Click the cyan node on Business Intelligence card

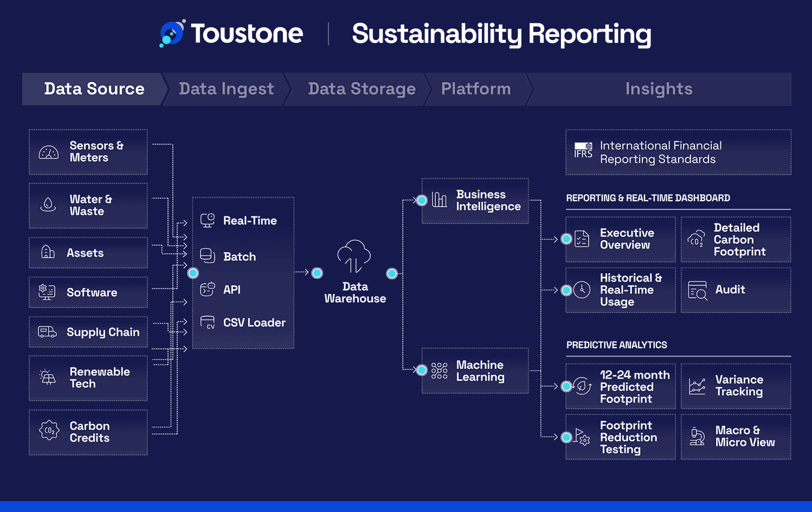[x=422, y=200]
